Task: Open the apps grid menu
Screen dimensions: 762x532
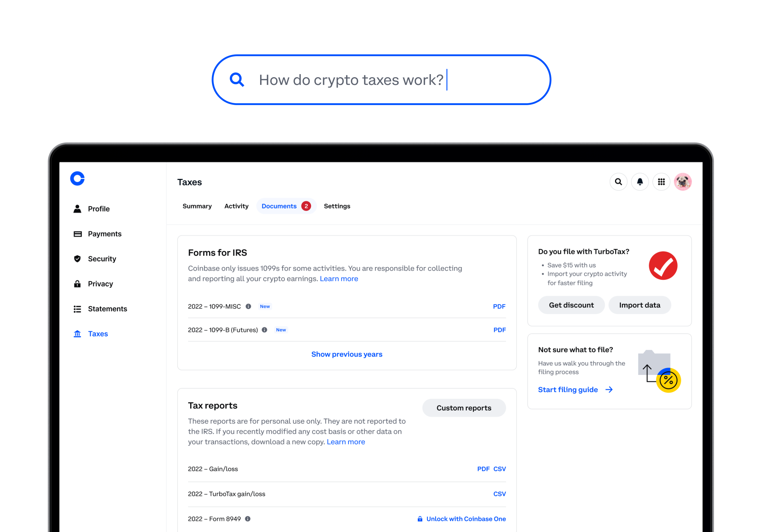Action: pos(661,182)
